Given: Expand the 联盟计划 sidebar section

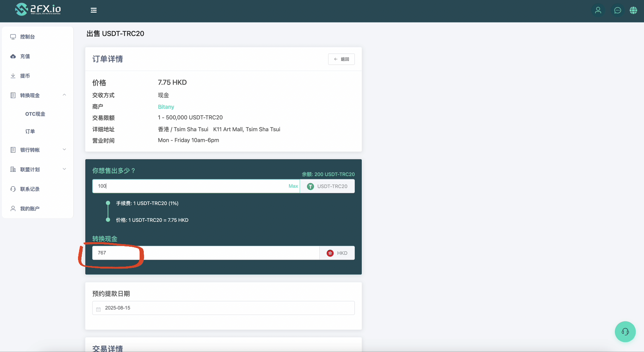Looking at the screenshot, I should tap(64, 169).
